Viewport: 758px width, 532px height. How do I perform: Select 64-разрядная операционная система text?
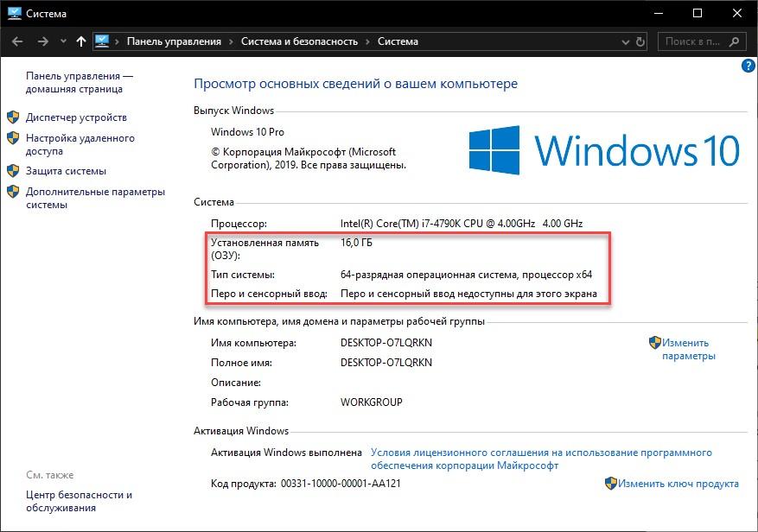tap(466, 275)
